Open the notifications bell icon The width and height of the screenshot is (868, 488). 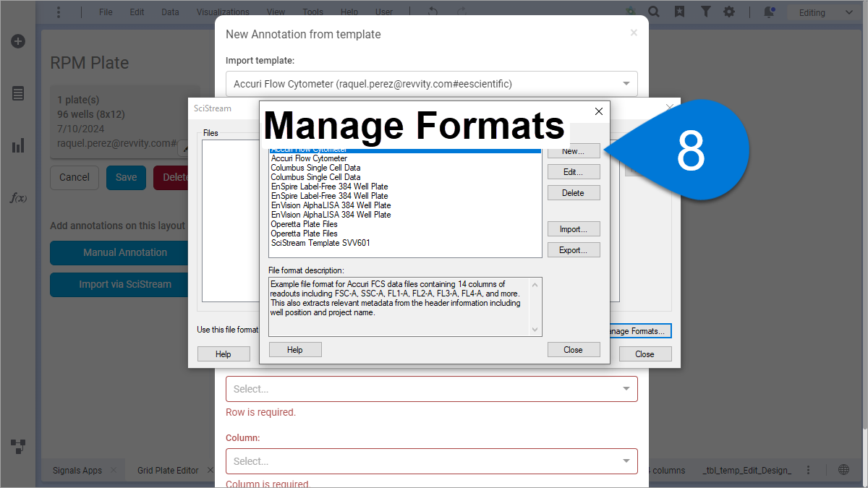tap(768, 12)
